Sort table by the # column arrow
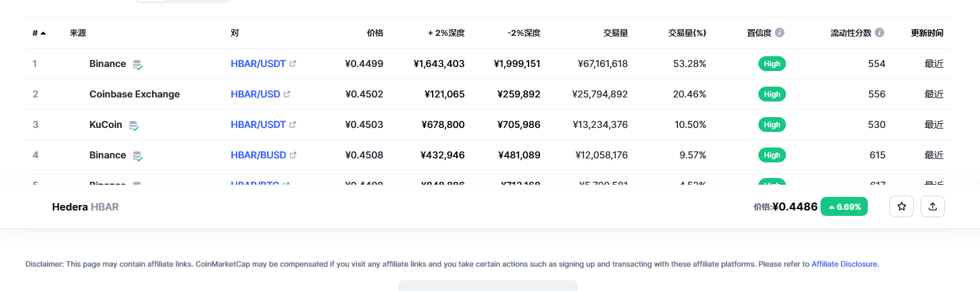This screenshot has width=980, height=291. point(43,32)
